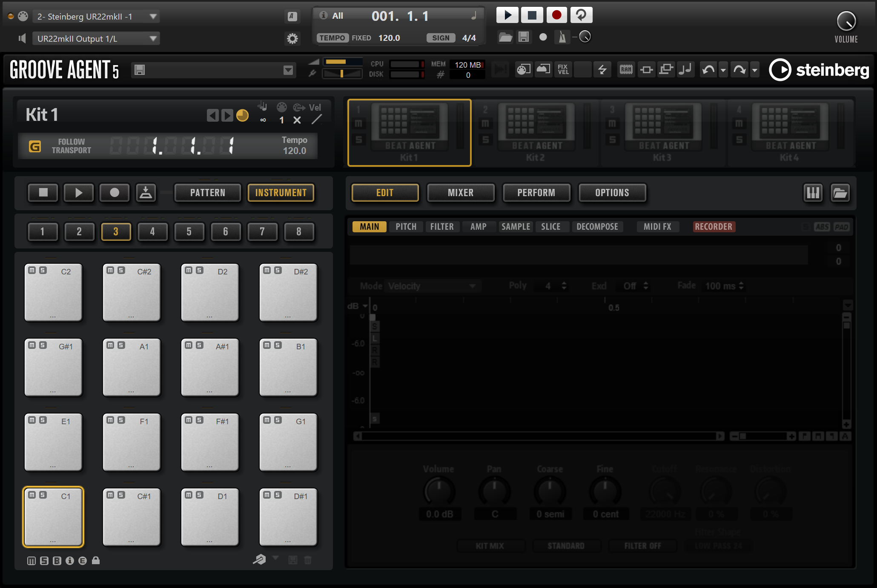877x588 pixels.
Task: Select previous kit arrow
Action: (213, 115)
